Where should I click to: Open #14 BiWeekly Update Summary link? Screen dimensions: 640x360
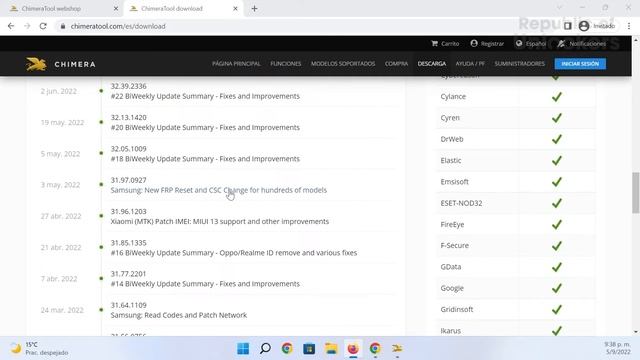(205, 284)
